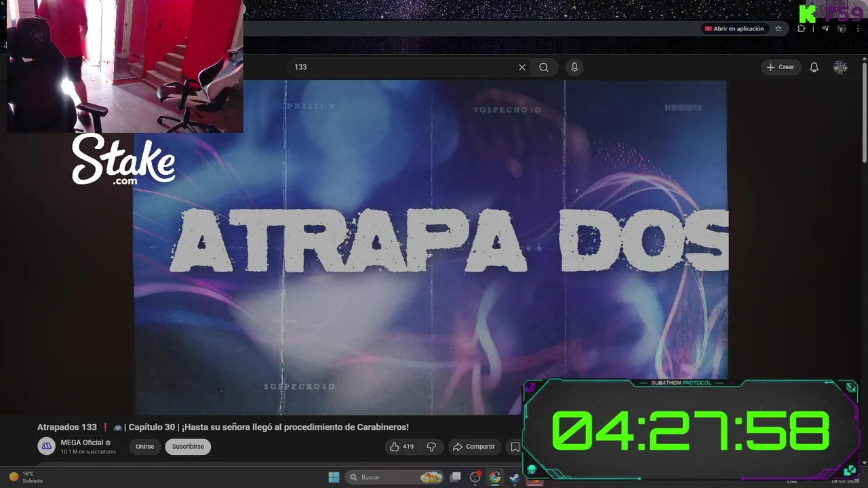Open the Chrome icon on taskbar

pyautogui.click(x=495, y=477)
